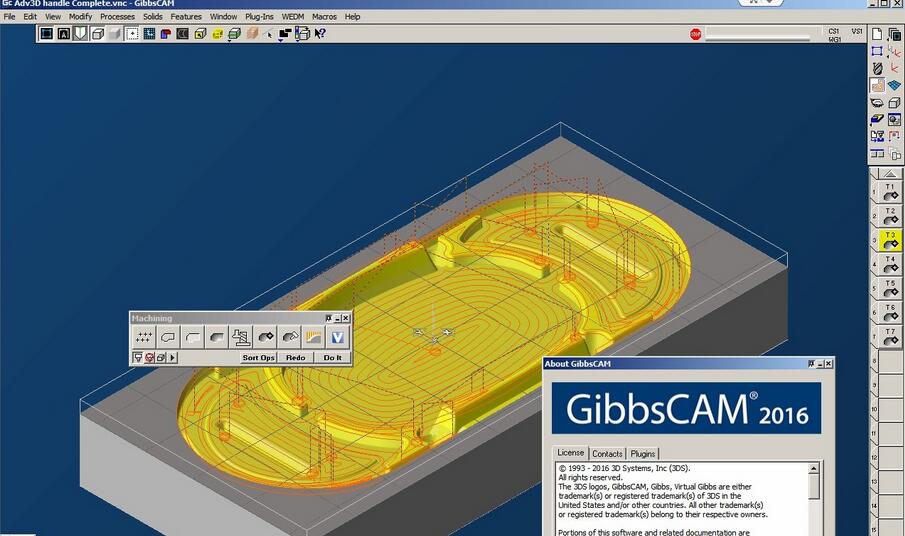
Task: Open the green cube dropdown in toolbar
Action: [x=234, y=34]
